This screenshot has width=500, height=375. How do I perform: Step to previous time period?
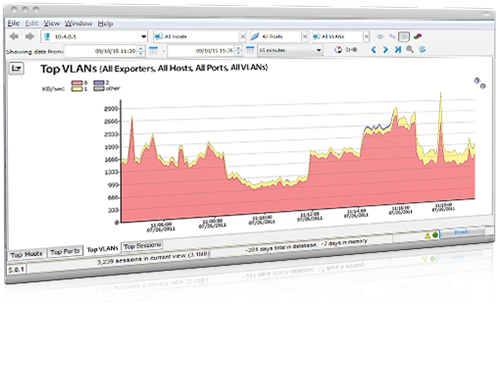click(374, 50)
